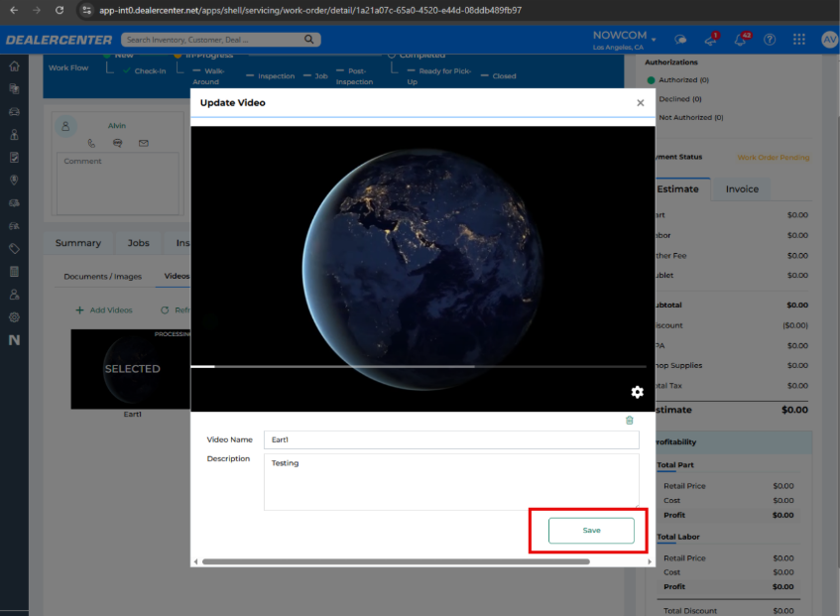Open the documents icon below Home in sidebar
Image resolution: width=840 pixels, height=616 pixels.
(x=15, y=89)
